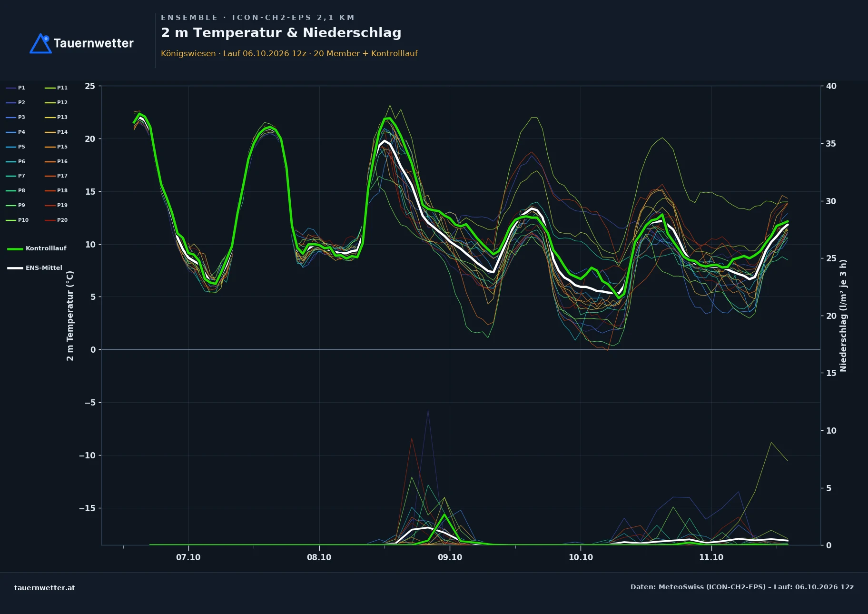Screen dimensions: 868x614
Task: Select the P18 legend entry
Action: click(x=56, y=190)
